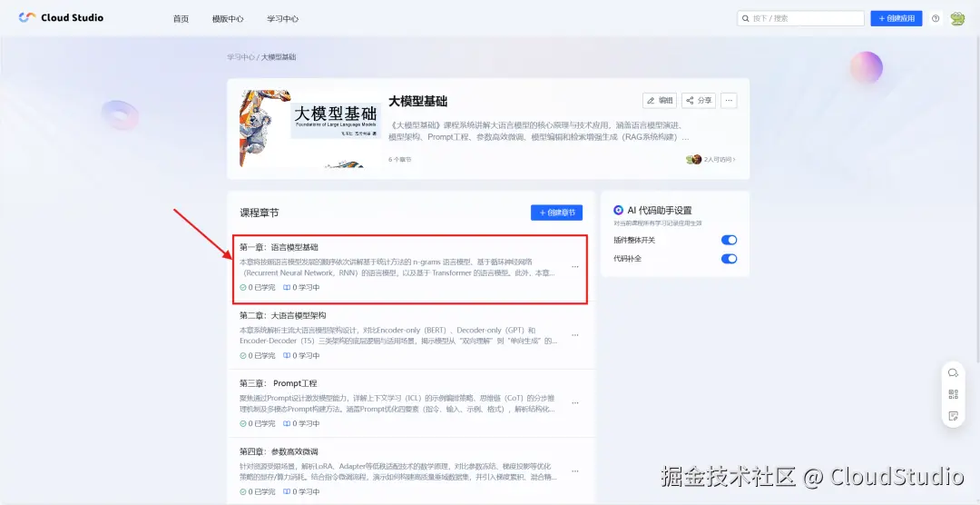Click 0 学习中 under 第三章
The width and height of the screenshot is (980, 505).
pyautogui.click(x=301, y=423)
